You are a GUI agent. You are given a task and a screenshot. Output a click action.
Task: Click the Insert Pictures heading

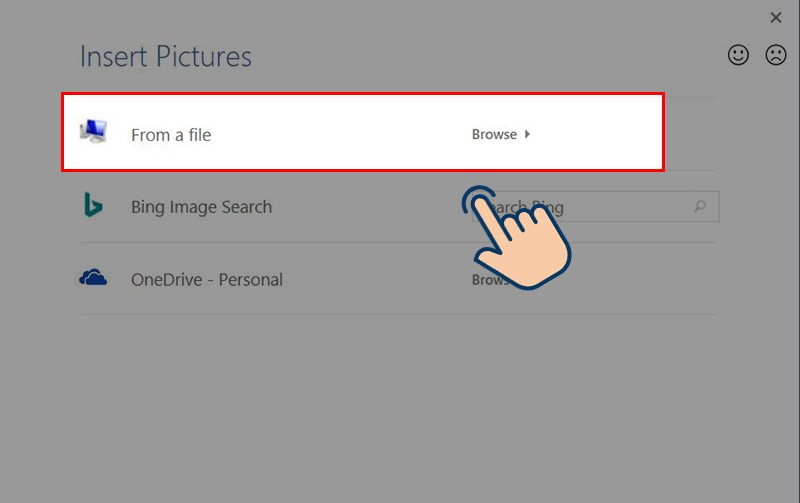point(166,56)
